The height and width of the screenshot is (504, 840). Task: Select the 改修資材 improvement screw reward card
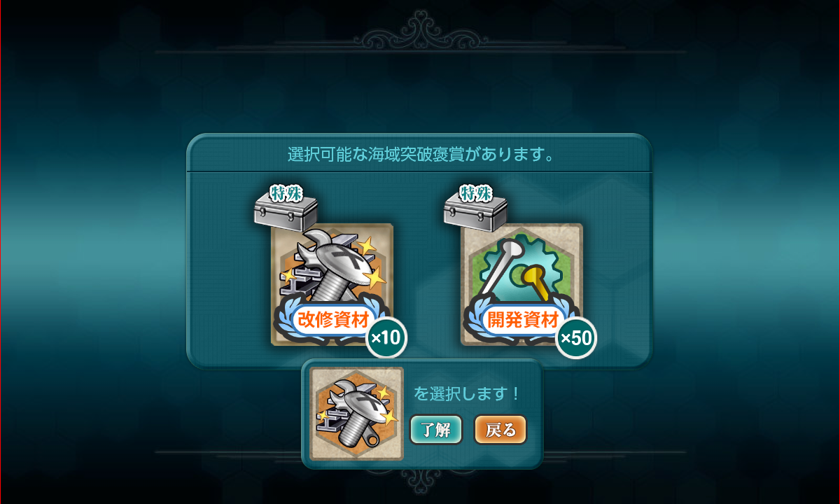coord(332,284)
